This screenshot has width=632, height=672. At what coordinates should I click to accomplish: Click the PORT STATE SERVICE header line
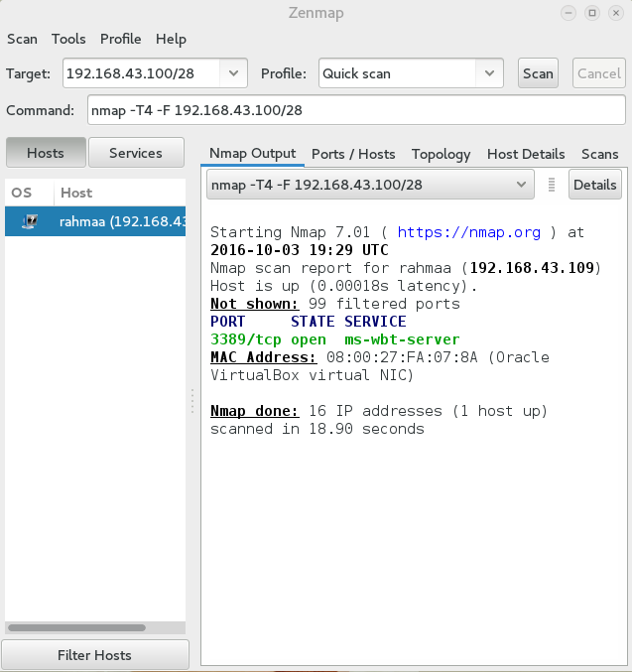pos(309,322)
